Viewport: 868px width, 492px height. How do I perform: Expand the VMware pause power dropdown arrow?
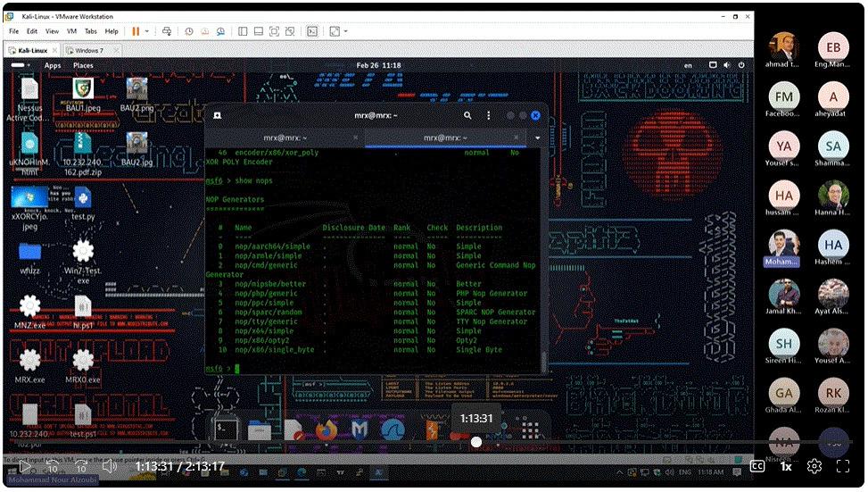click(147, 31)
